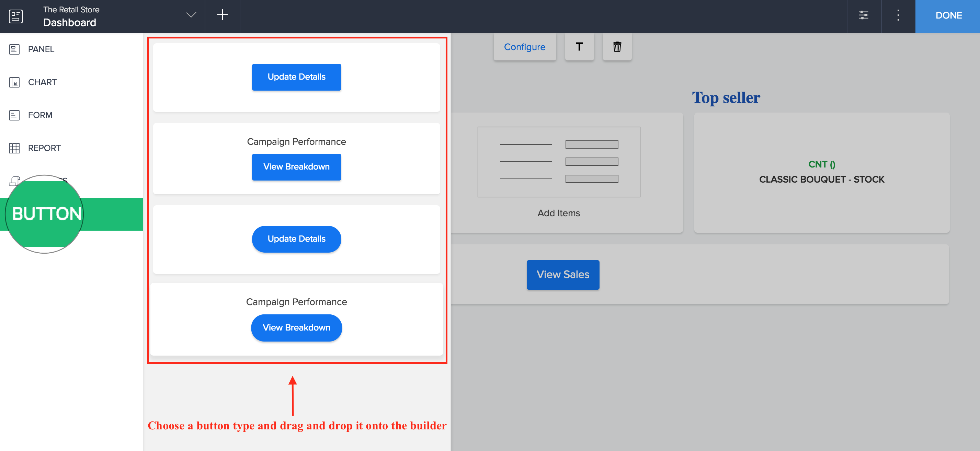The height and width of the screenshot is (451, 980).
Task: Select the PANEL sidebar item
Action: click(x=41, y=49)
